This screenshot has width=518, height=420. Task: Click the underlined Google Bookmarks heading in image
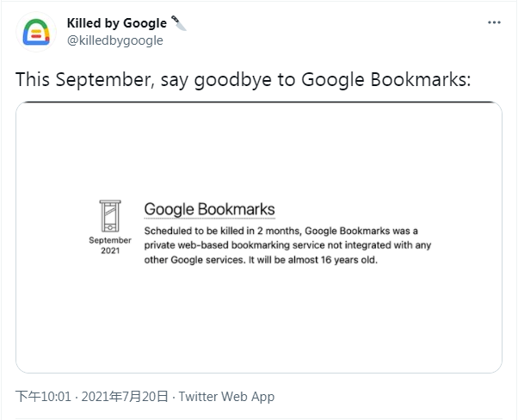pos(209,209)
